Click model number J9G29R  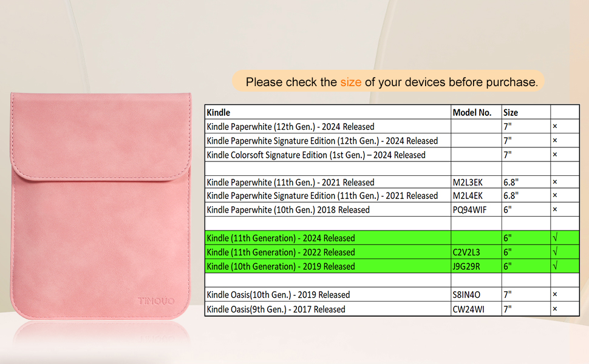(x=466, y=266)
